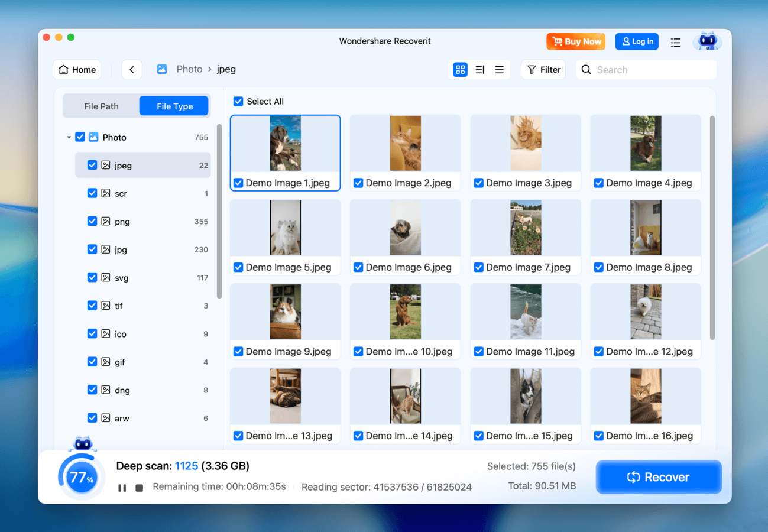Uncheck the Select All checkbox
This screenshot has height=532, width=768.
click(x=238, y=102)
